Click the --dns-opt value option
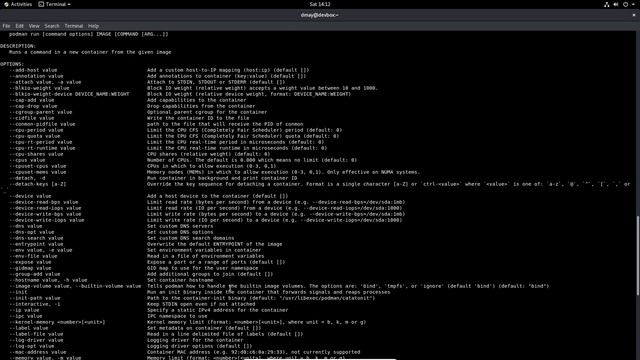 click(32, 232)
